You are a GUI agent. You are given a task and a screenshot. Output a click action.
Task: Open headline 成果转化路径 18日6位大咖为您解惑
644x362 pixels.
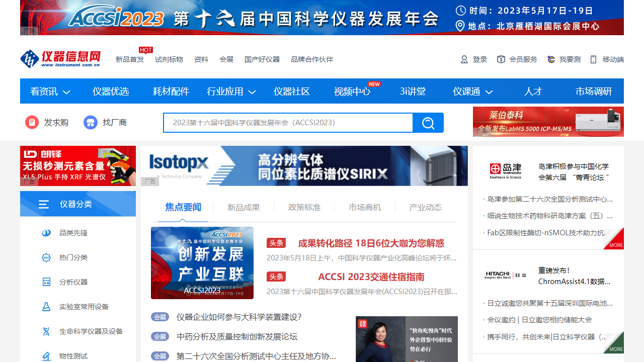coord(371,243)
